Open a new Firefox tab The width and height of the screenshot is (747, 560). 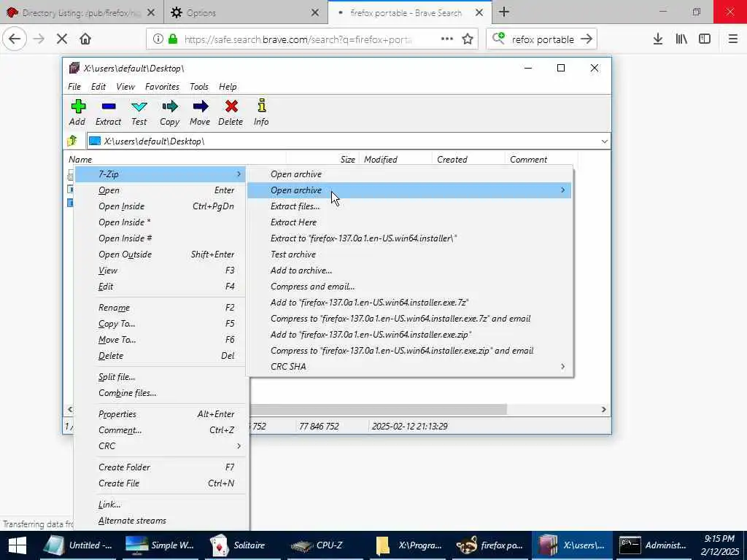(504, 12)
